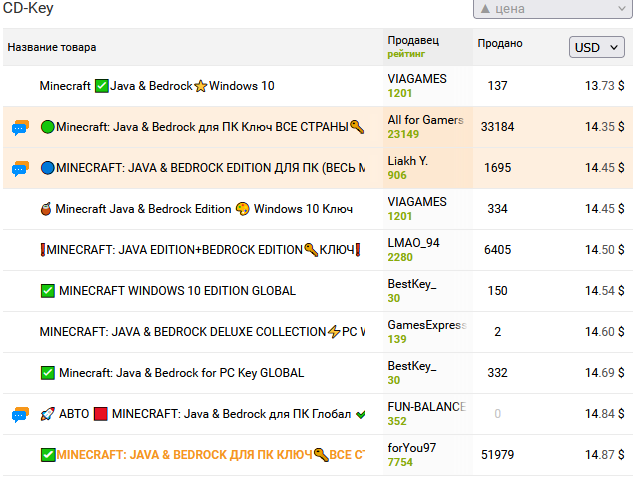
Task: Click chat icon in Liakh Y. row
Action: click(20, 169)
